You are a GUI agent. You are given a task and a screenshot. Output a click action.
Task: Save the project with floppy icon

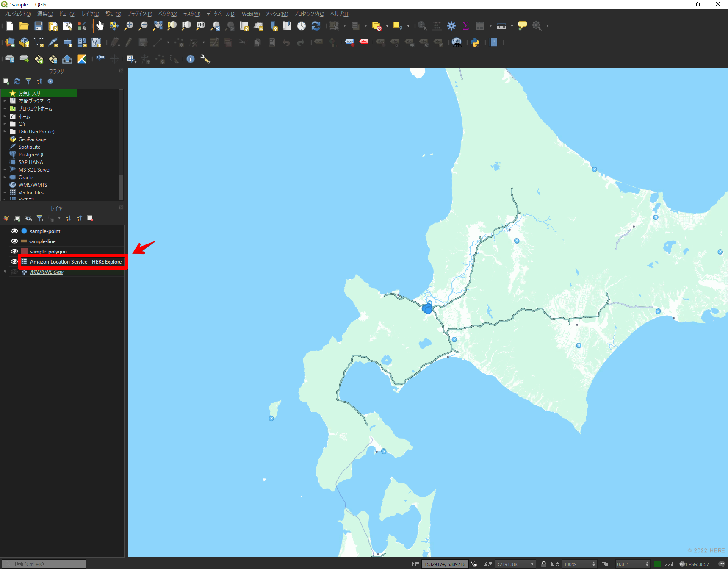pos(39,26)
